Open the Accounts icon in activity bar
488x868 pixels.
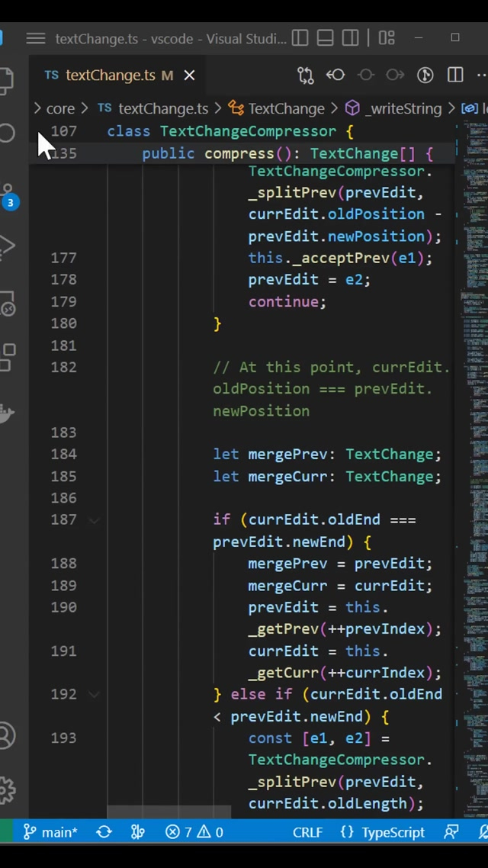[8, 736]
